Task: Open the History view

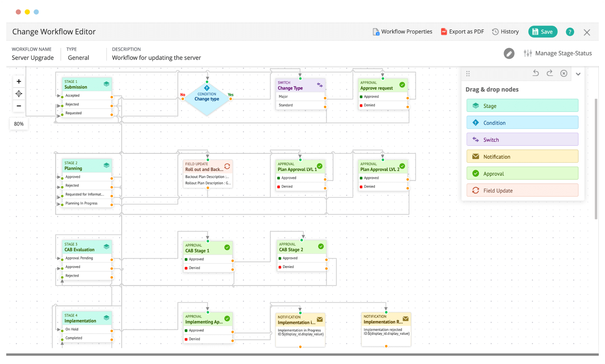Action: 505,31
